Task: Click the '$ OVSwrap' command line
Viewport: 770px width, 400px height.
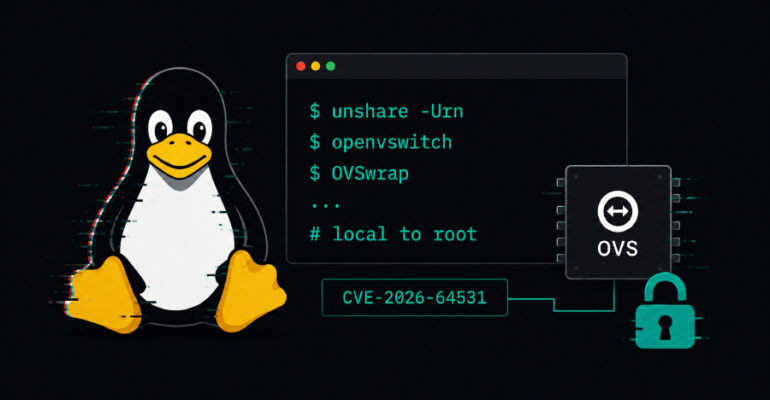Action: coord(359,174)
